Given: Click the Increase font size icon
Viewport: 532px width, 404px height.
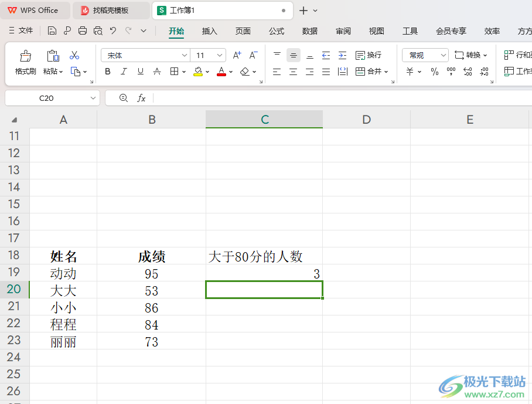Looking at the screenshot, I should [237, 55].
